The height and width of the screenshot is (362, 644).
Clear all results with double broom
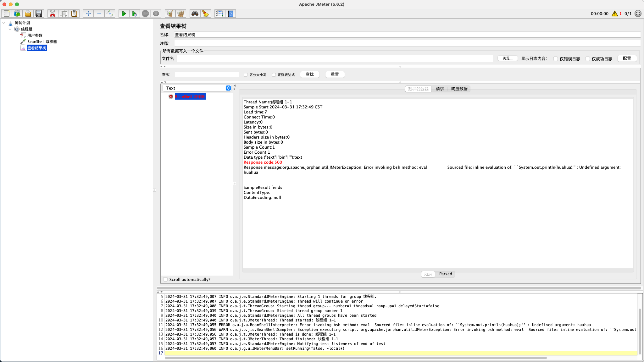(x=181, y=14)
